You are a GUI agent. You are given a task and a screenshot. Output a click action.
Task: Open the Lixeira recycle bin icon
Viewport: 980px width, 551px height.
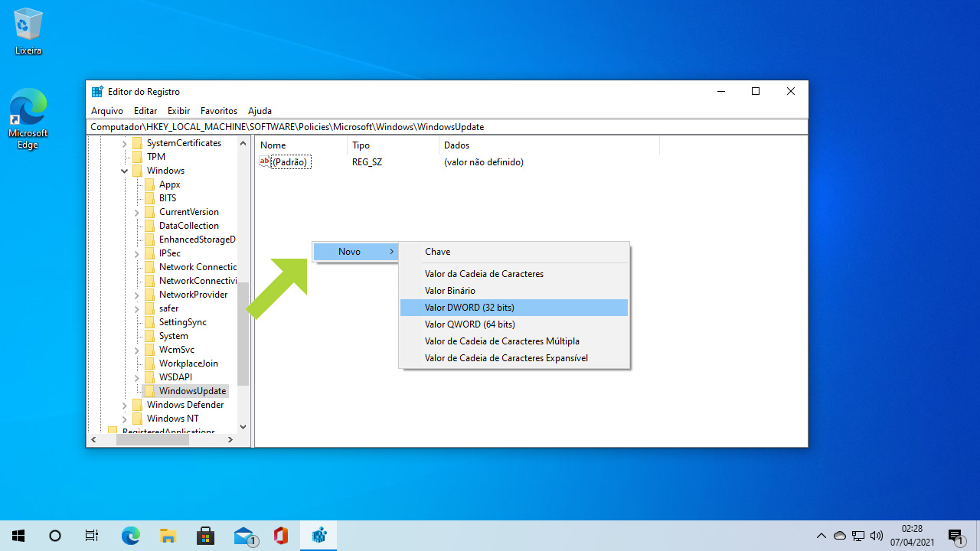click(x=28, y=32)
